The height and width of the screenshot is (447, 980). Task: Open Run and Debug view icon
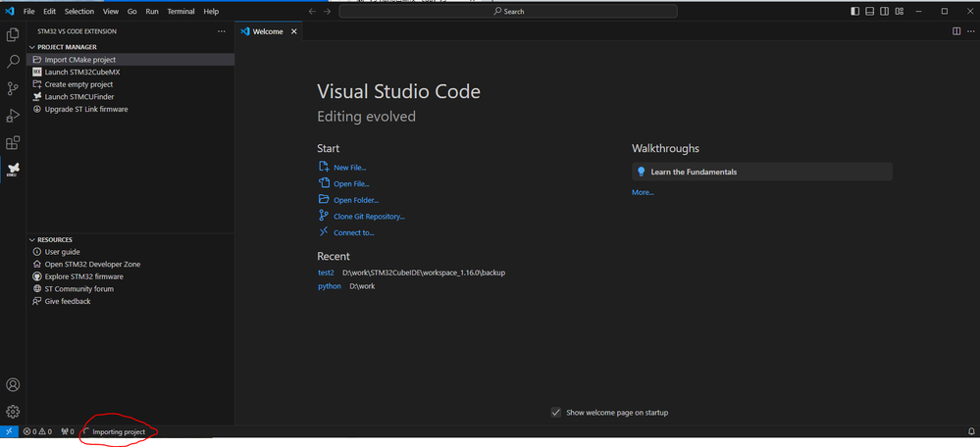13,116
